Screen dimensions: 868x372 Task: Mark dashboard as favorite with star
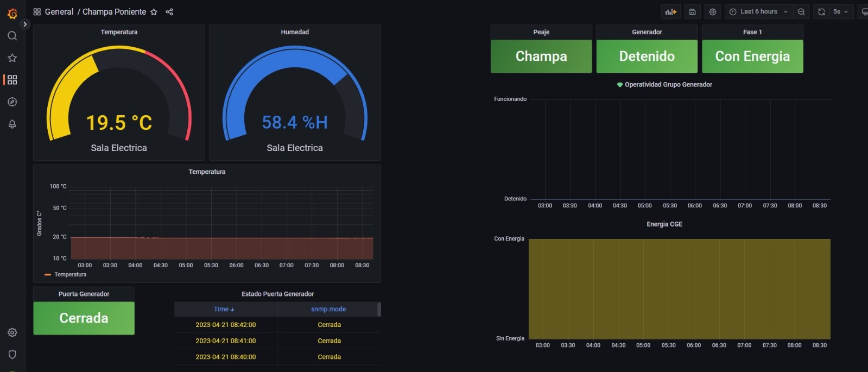tap(154, 12)
